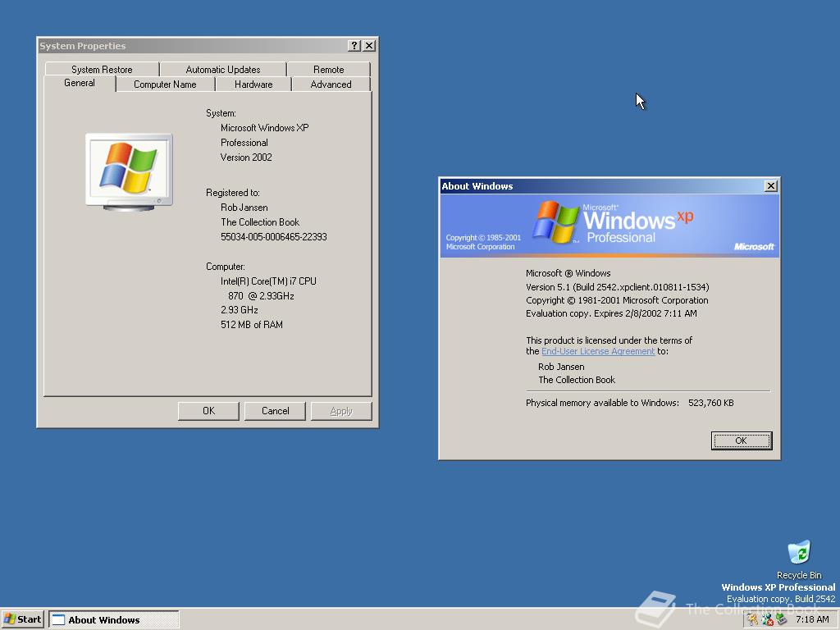
Task: Select the About Windows taskbar button
Action: (114, 619)
